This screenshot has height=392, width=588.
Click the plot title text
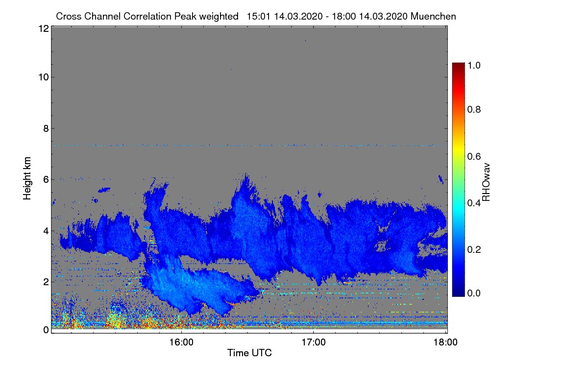(x=256, y=16)
